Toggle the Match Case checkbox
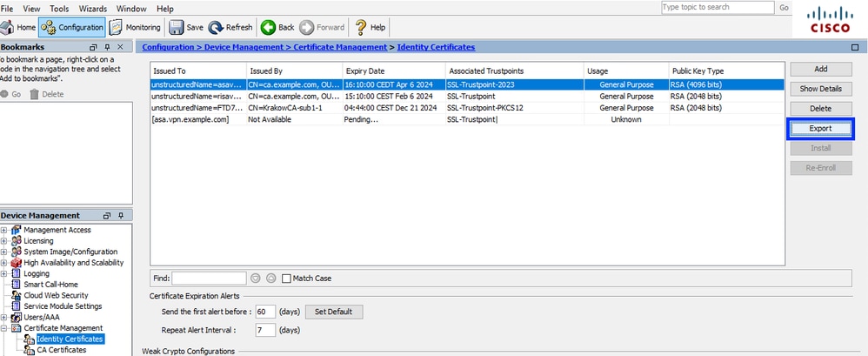Image resolution: width=868 pixels, height=356 pixels. coord(286,279)
